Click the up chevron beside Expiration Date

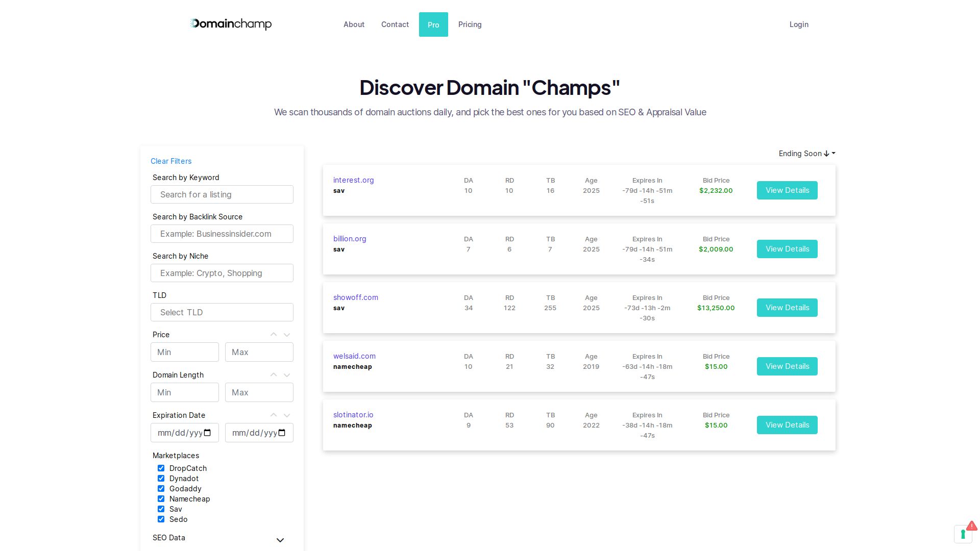click(274, 415)
